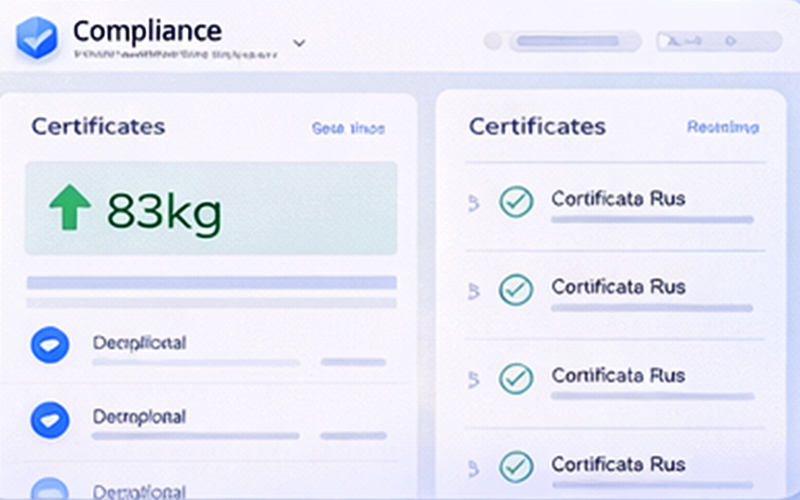Screen dimensions: 800x500
Task: Click the green upward arrow icon
Action: click(x=70, y=208)
